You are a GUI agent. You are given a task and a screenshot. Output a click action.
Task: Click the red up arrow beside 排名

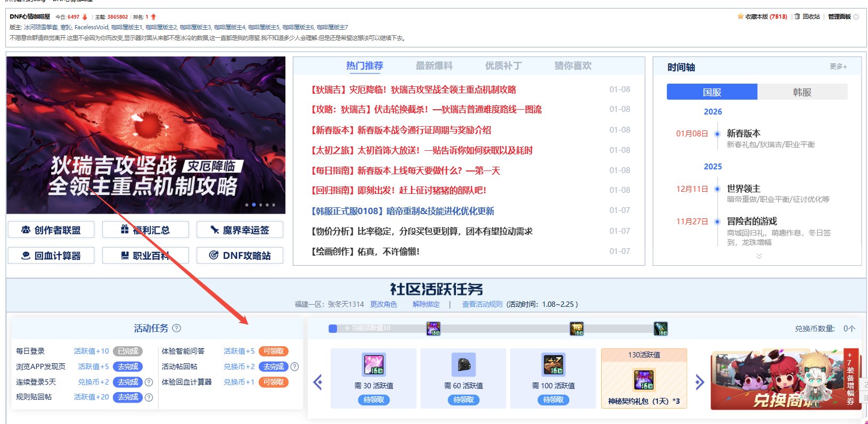tap(153, 17)
